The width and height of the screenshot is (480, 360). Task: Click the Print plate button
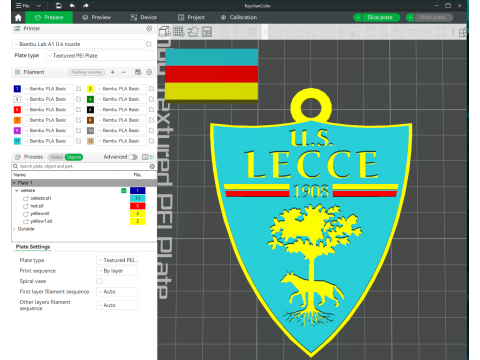[x=433, y=17]
